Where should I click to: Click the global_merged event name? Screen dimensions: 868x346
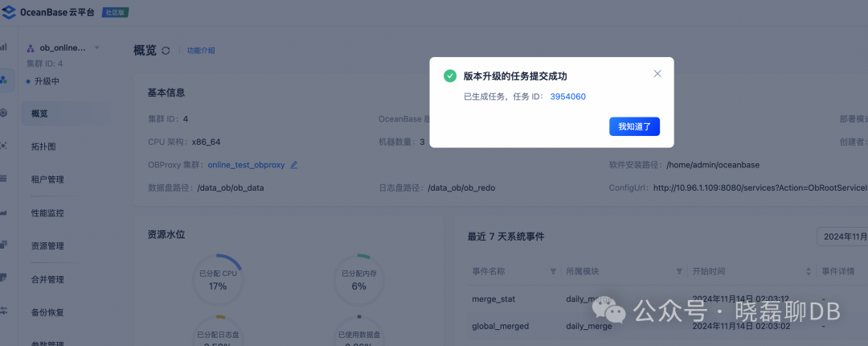(x=501, y=326)
